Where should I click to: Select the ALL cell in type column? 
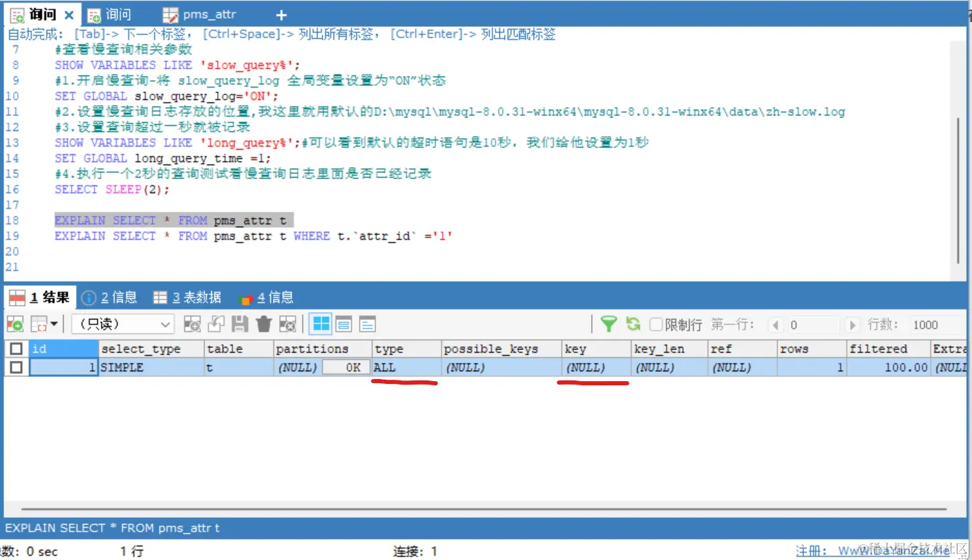pos(406,367)
